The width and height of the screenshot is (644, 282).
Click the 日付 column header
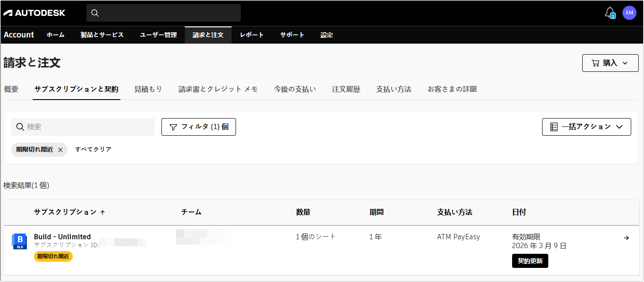(519, 212)
